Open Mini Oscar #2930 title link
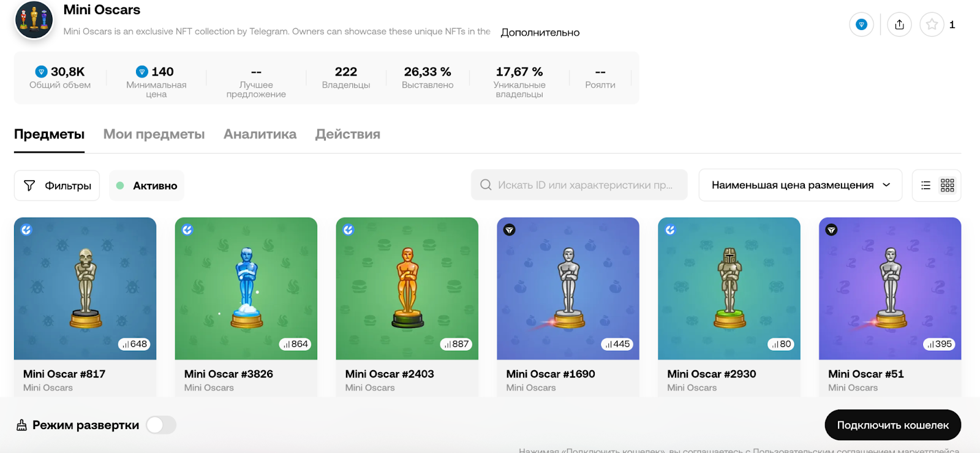The width and height of the screenshot is (980, 453). pyautogui.click(x=712, y=374)
